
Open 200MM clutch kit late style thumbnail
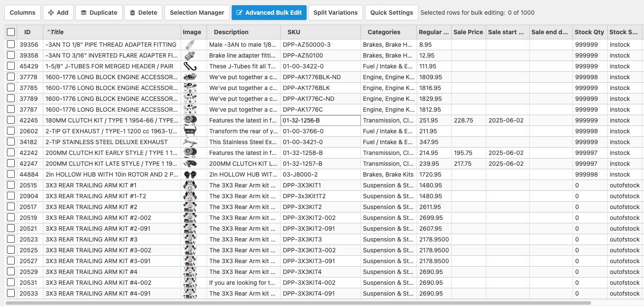190,164
